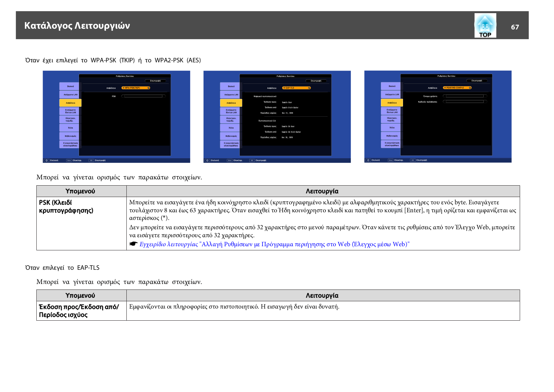Click Esc key icon in PEAP screenshot footer
Viewport: 554px width, 392px height.
click(413, 160)
